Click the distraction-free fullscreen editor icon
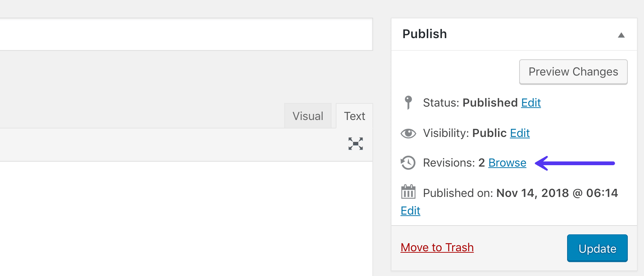The width and height of the screenshot is (644, 276). click(356, 144)
